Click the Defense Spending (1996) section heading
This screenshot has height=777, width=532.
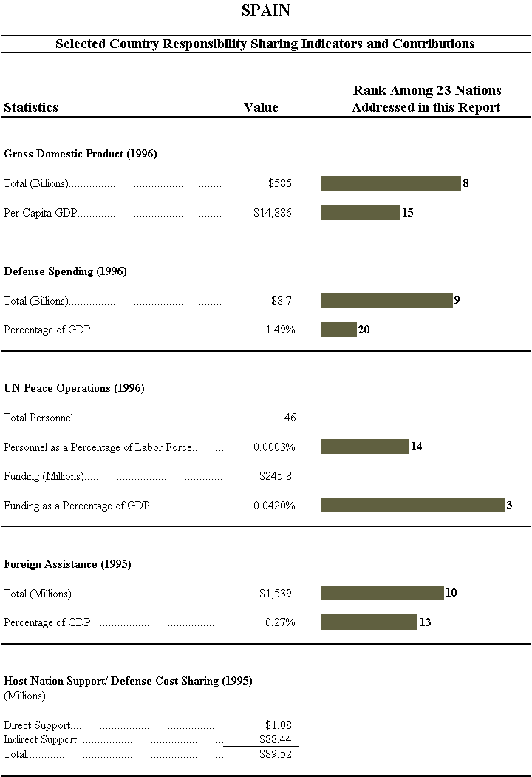coord(65,271)
